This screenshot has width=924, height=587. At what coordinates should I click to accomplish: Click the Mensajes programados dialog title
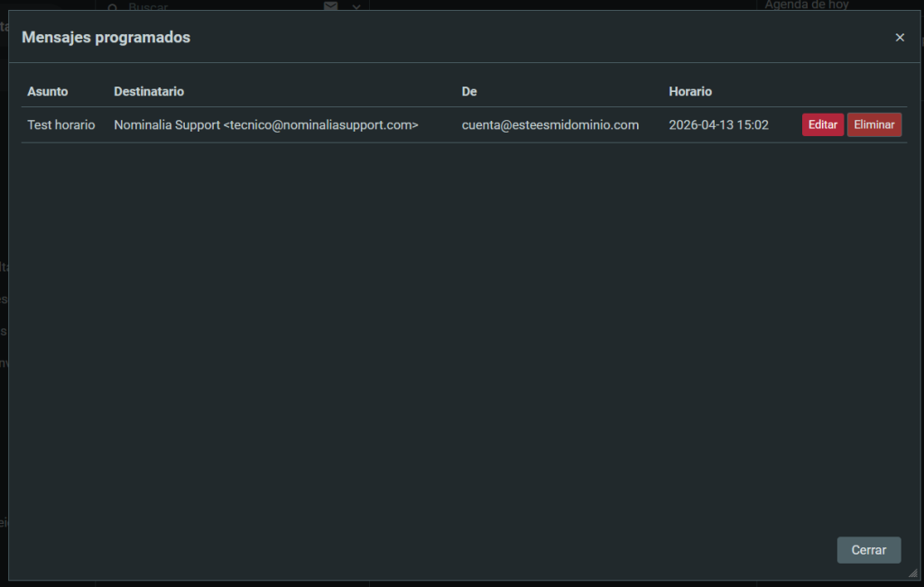[106, 38]
